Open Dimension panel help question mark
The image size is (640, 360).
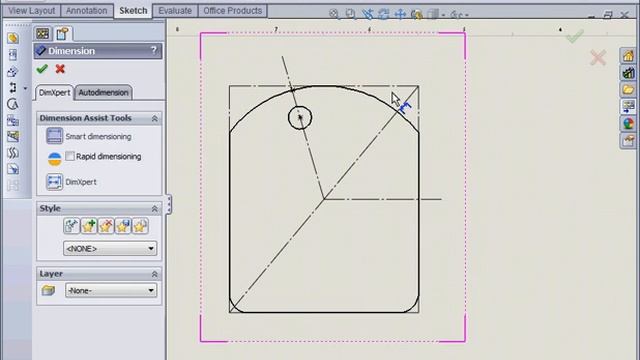coord(153,51)
